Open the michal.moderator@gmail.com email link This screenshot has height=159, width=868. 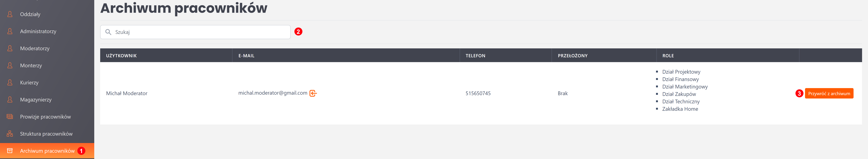273,93
